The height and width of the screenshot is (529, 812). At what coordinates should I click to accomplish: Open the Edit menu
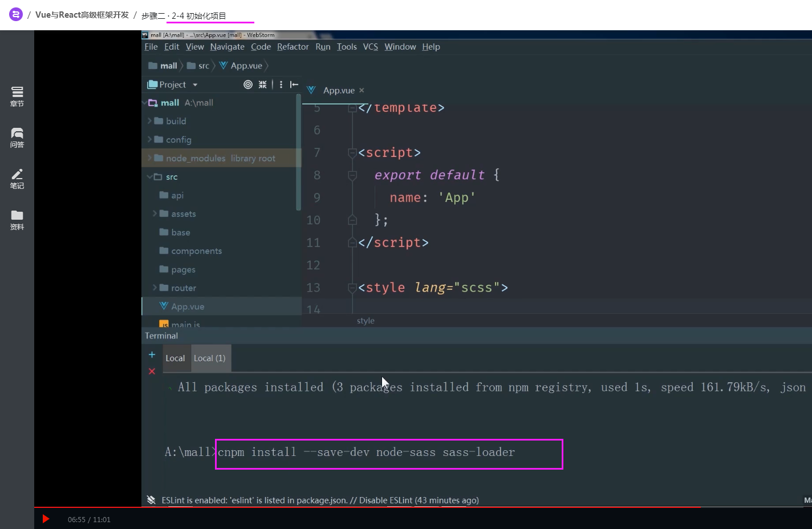tap(172, 47)
